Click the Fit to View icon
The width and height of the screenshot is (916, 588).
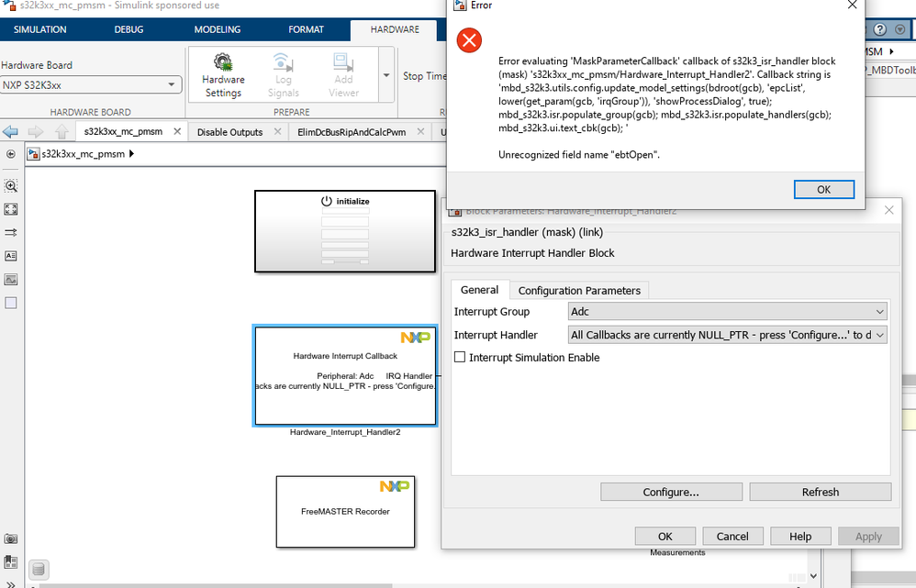10,209
